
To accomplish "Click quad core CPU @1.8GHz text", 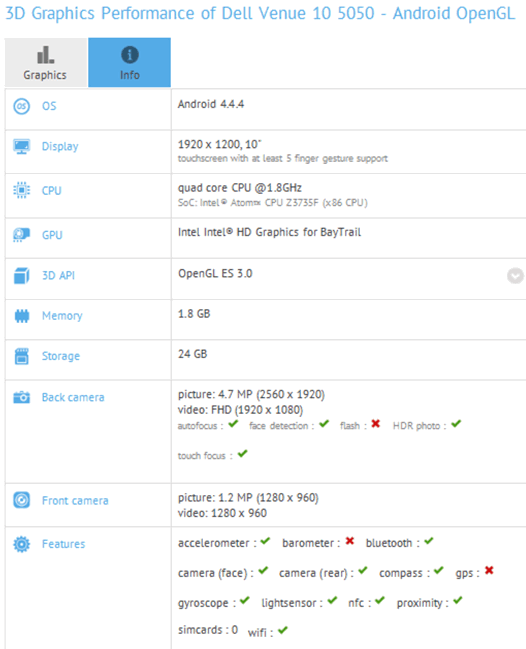I will [240, 188].
